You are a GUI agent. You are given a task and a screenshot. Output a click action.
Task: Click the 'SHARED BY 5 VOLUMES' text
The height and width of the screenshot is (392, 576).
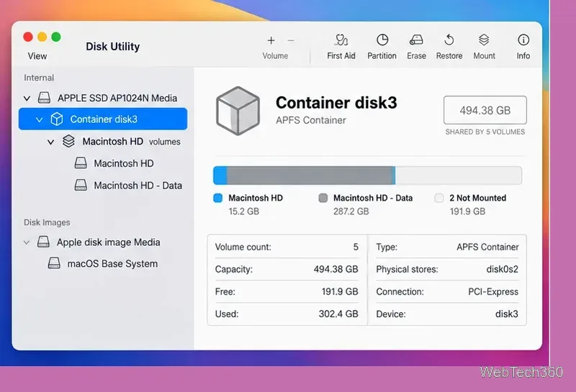click(x=485, y=132)
